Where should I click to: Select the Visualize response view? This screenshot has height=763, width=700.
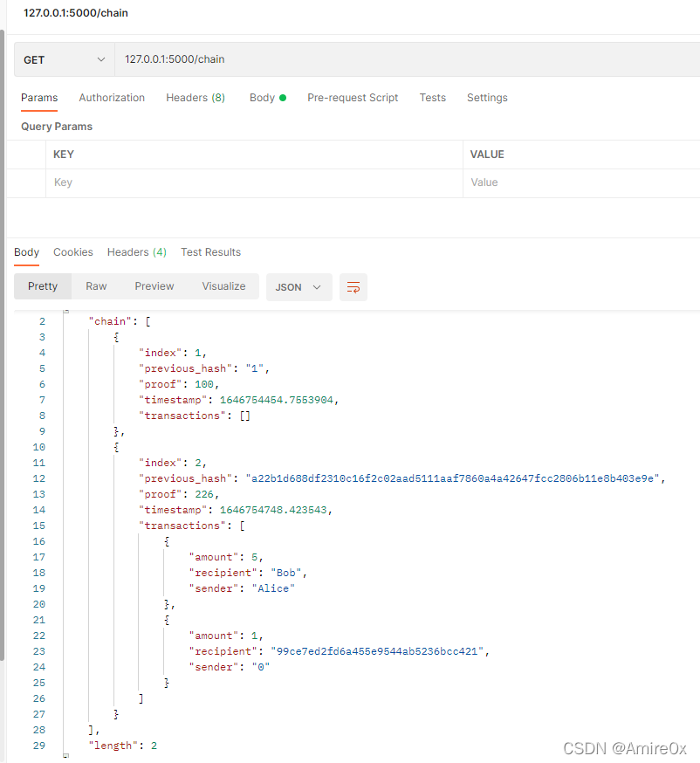coord(223,286)
